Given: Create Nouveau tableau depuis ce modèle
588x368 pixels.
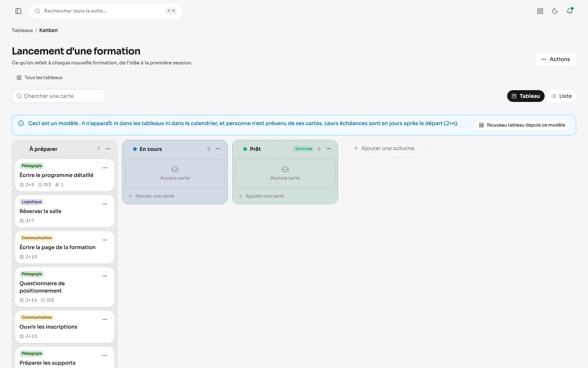Looking at the screenshot, I should point(522,125).
